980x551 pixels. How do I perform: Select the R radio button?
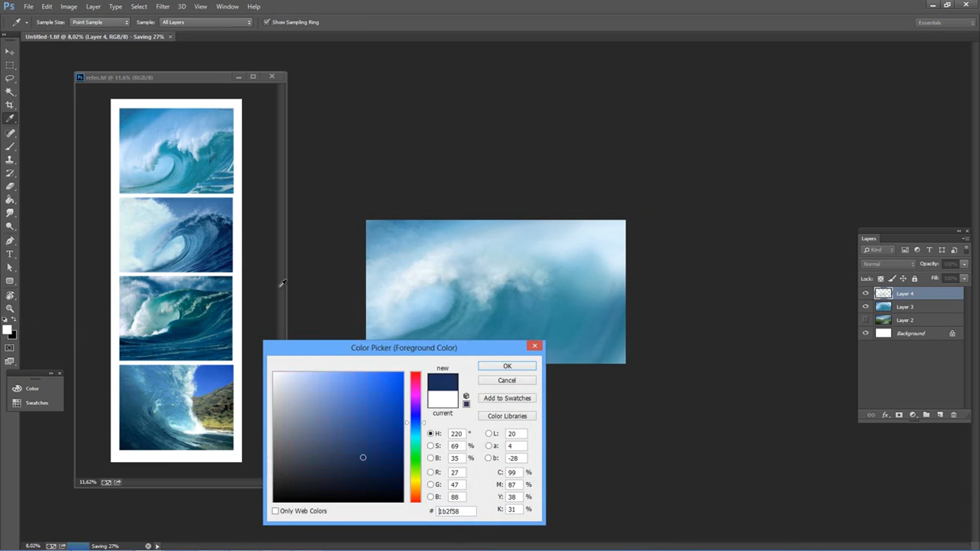coord(430,472)
